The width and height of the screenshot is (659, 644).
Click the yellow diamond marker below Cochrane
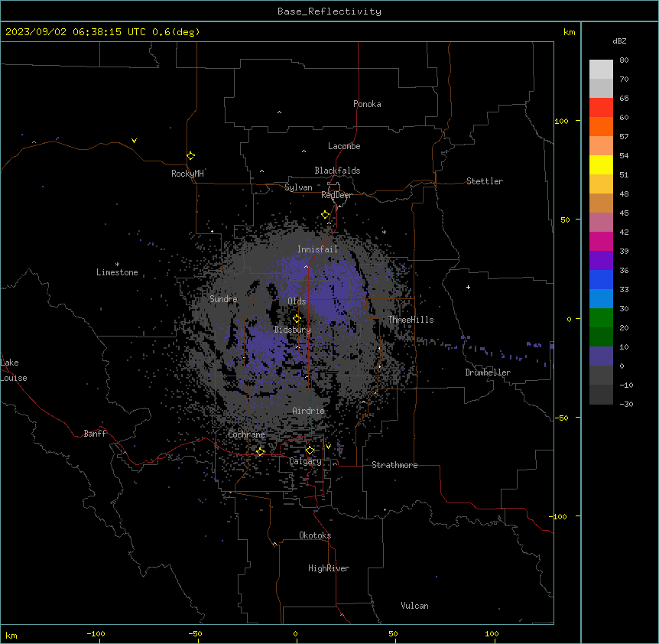[260, 451]
